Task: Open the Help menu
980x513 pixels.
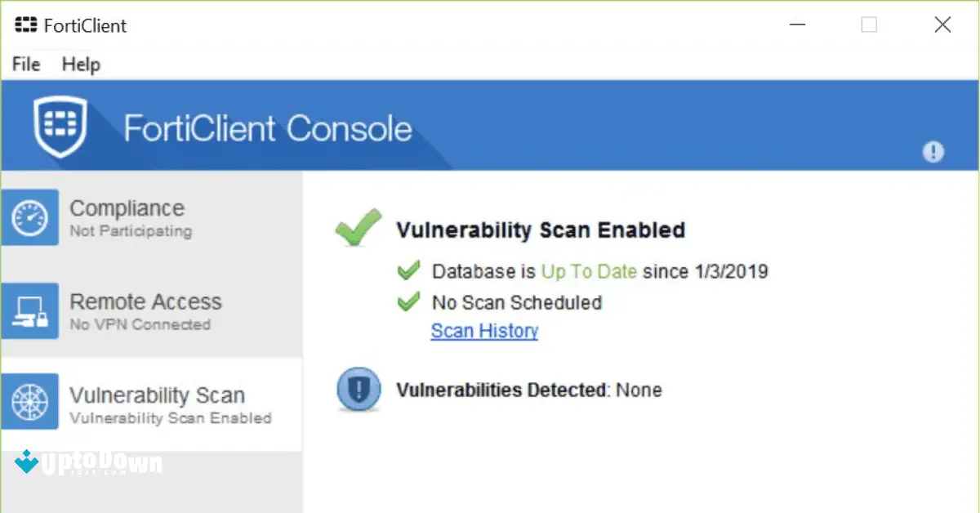Action: (81, 64)
